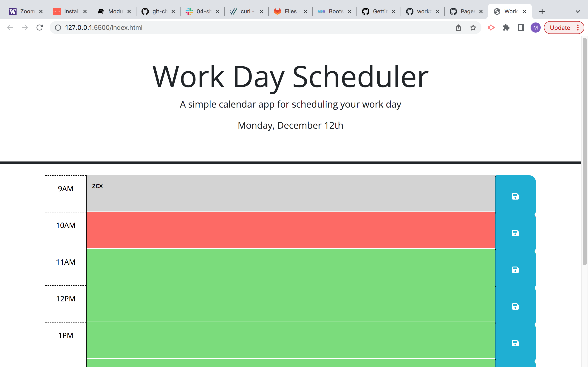
Task: Click the purple profile avatar M
Action: (x=536, y=28)
